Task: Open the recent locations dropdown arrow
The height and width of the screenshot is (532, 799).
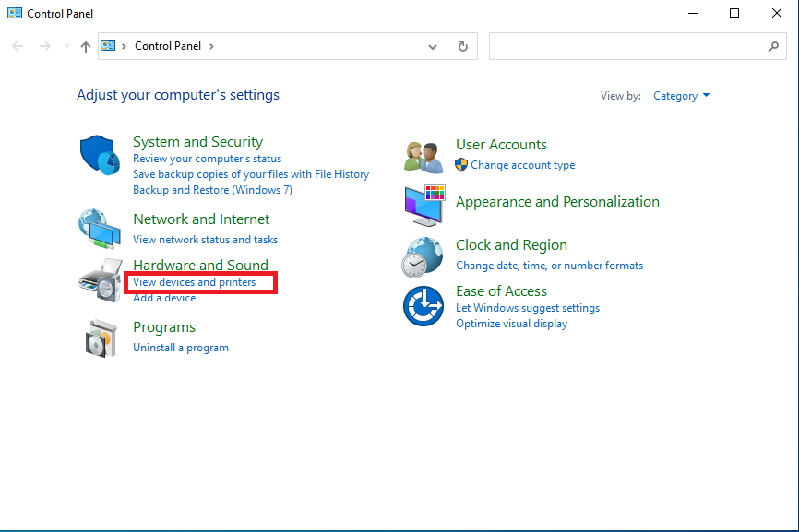Action: click(x=66, y=46)
